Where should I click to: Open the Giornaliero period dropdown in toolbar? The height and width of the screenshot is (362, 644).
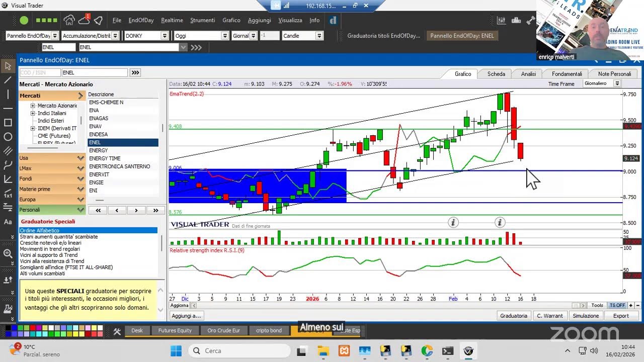pos(253,36)
